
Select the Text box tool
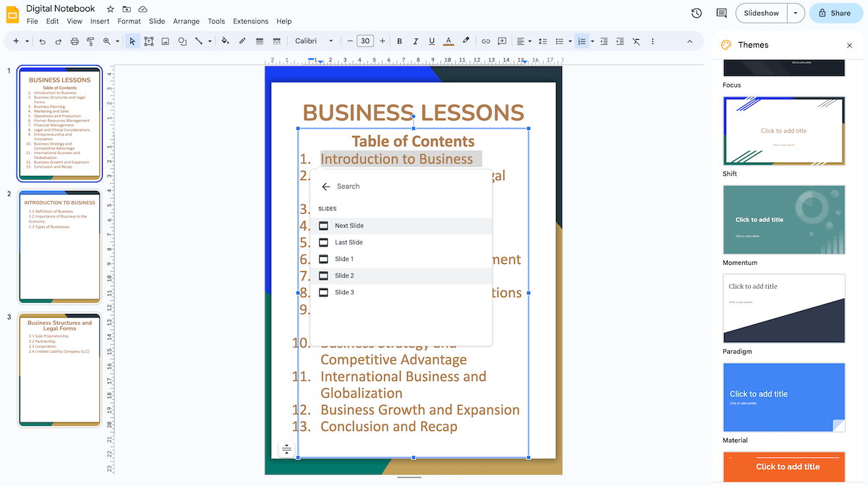click(x=148, y=41)
